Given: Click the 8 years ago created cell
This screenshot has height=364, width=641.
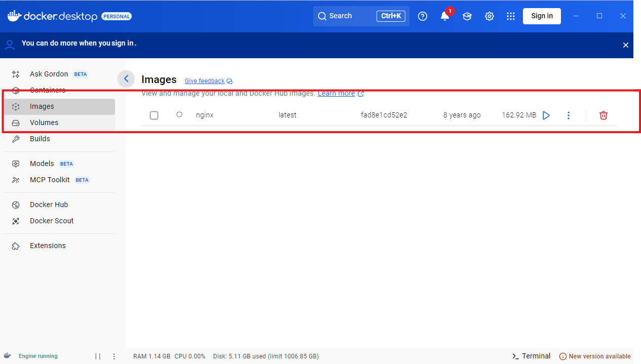Looking at the screenshot, I should [462, 115].
